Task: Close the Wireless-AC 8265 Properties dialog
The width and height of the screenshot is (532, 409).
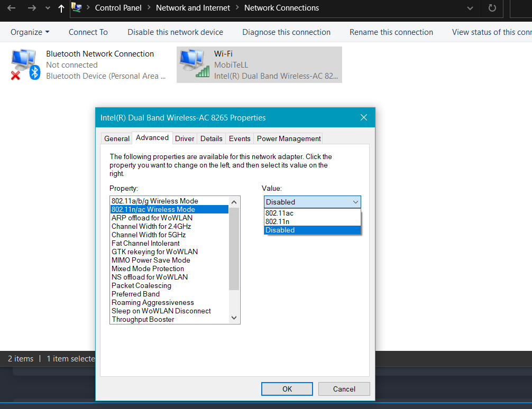Action: tap(364, 117)
